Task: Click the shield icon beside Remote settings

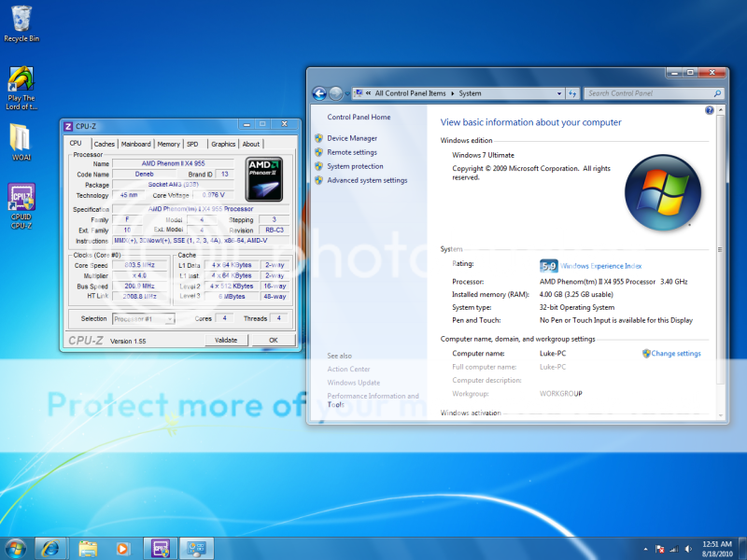Action: [318, 152]
